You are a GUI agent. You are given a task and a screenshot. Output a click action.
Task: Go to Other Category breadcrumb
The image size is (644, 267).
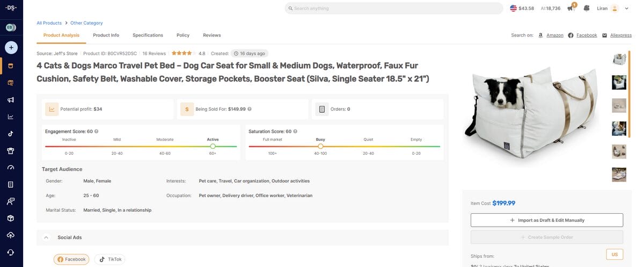click(x=86, y=23)
